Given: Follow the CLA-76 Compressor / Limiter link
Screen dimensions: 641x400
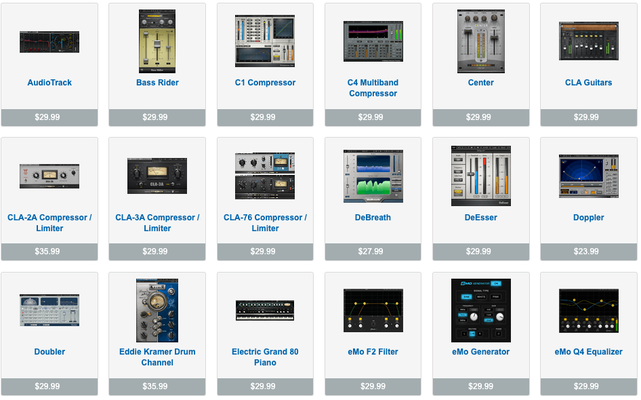Looking at the screenshot, I should pyautogui.click(x=265, y=223).
